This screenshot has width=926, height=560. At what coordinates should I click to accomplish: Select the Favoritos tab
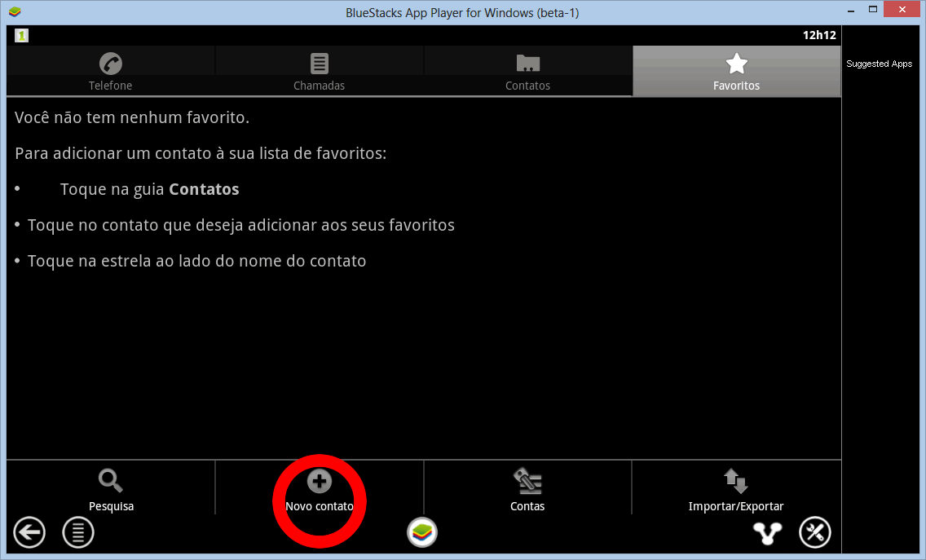(736, 72)
